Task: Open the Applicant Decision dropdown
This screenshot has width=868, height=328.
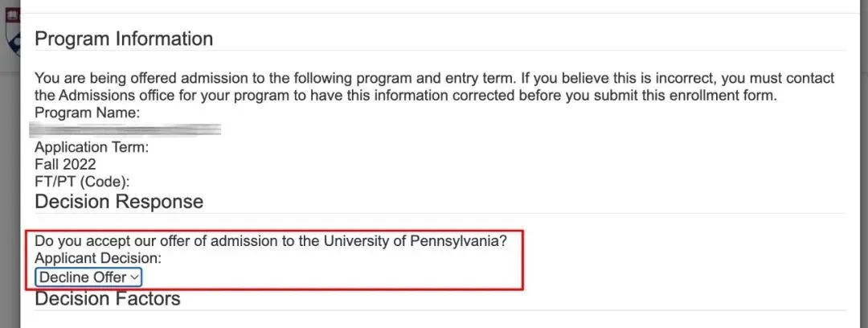Action: tap(88, 277)
